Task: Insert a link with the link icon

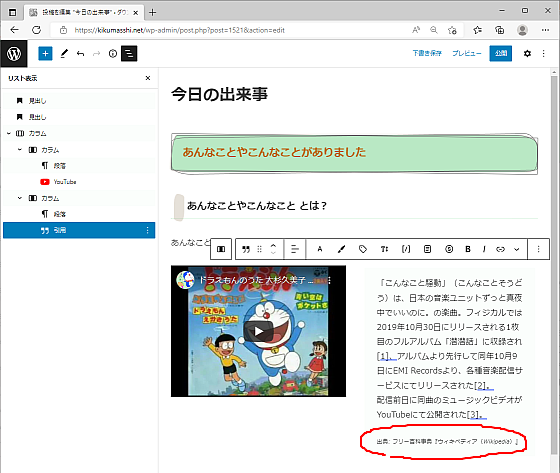Action: (500, 249)
